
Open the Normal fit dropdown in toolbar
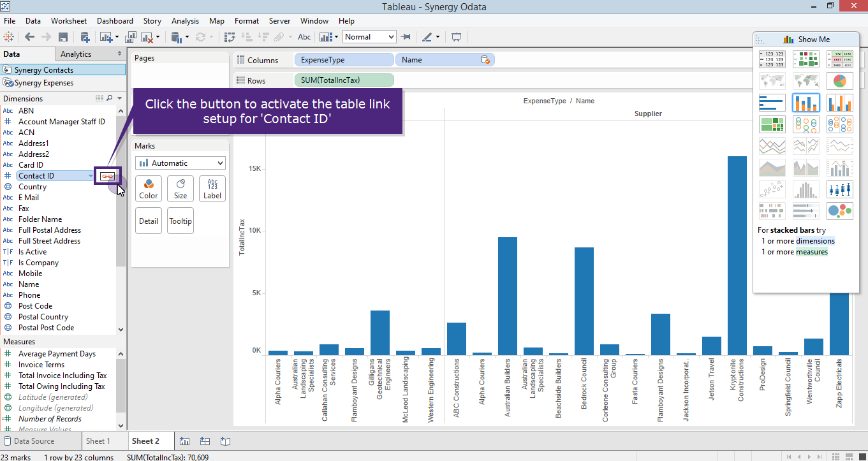coord(369,37)
